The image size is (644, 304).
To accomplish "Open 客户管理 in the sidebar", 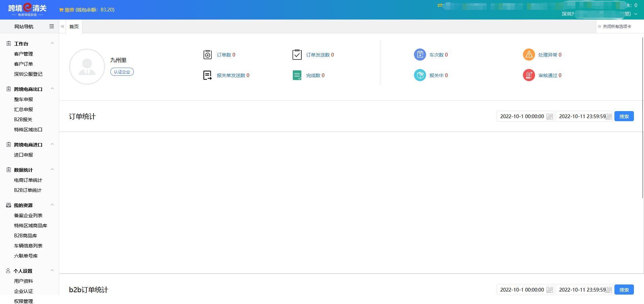I will point(24,54).
